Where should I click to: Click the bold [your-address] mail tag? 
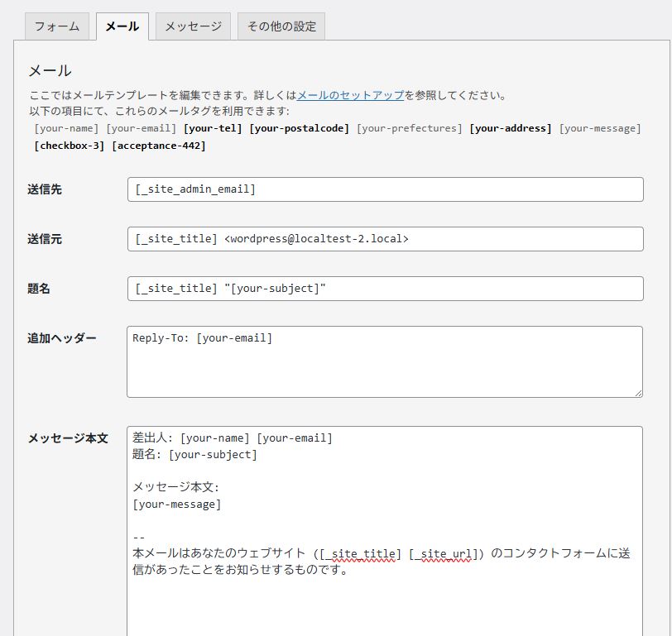tap(511, 128)
